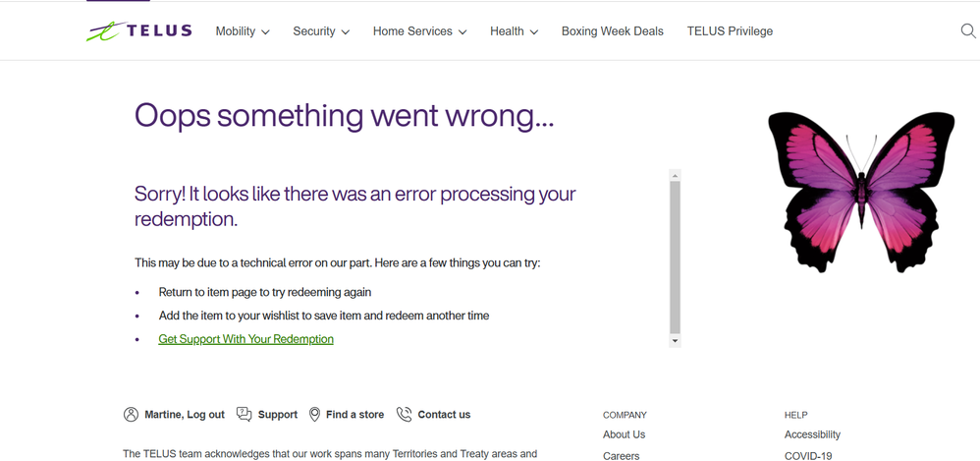Click scrollbar down arrow
The width and height of the screenshot is (980, 461).
pyautogui.click(x=675, y=341)
